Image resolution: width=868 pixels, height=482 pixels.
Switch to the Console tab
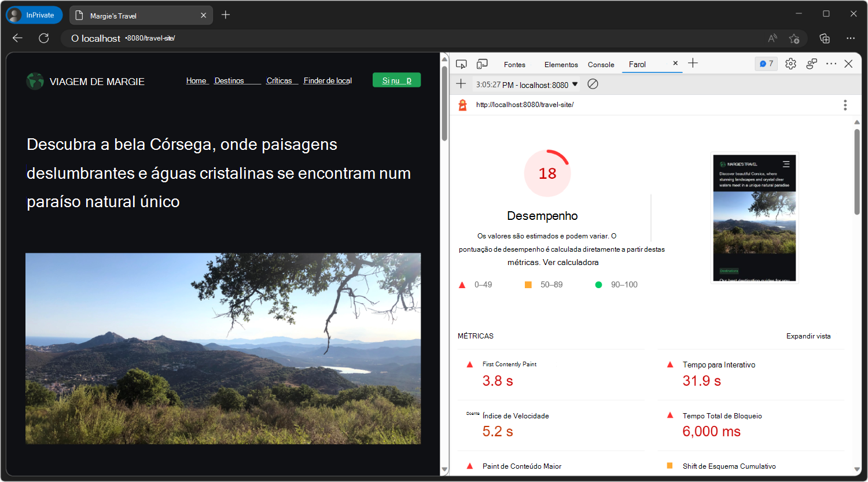601,65
